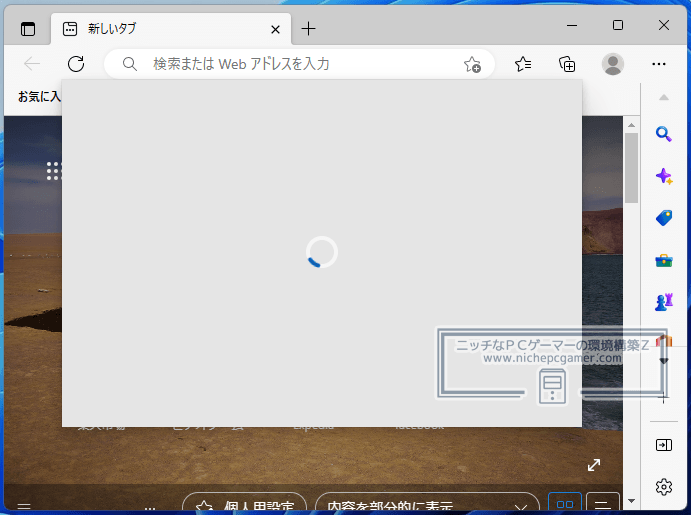691x515 pixels.
Task: Select the 新しいタブ tab
Action: [x=171, y=29]
